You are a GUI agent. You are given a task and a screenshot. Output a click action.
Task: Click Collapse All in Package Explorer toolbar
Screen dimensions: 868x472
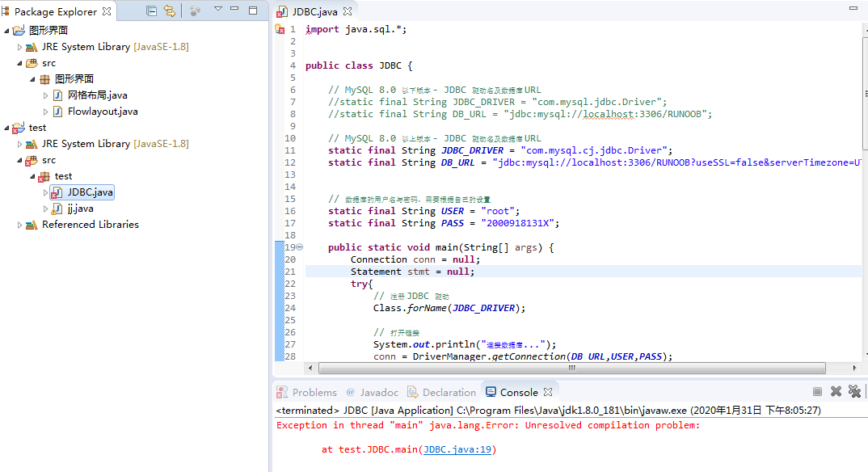(x=151, y=11)
